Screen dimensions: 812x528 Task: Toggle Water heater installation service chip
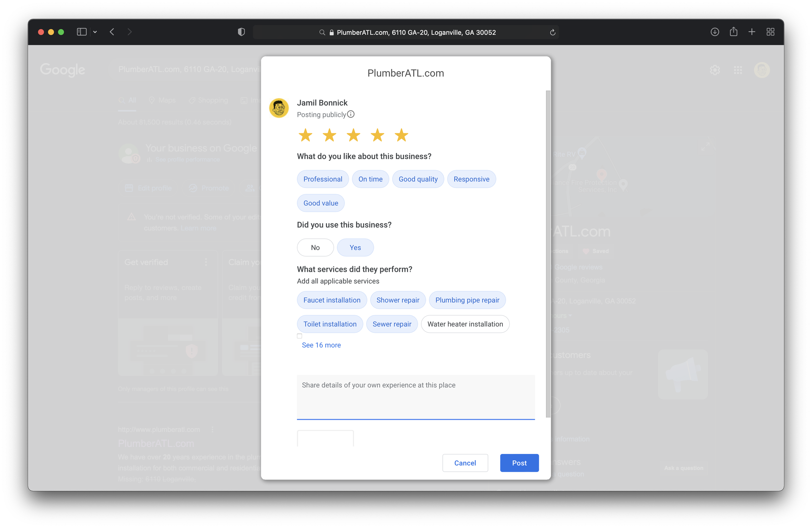465,324
